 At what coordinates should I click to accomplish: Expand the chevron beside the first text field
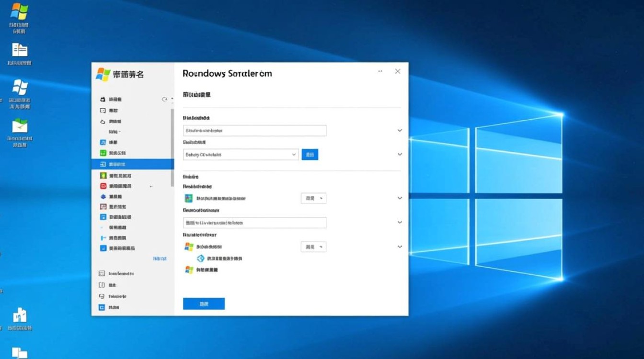(400, 130)
